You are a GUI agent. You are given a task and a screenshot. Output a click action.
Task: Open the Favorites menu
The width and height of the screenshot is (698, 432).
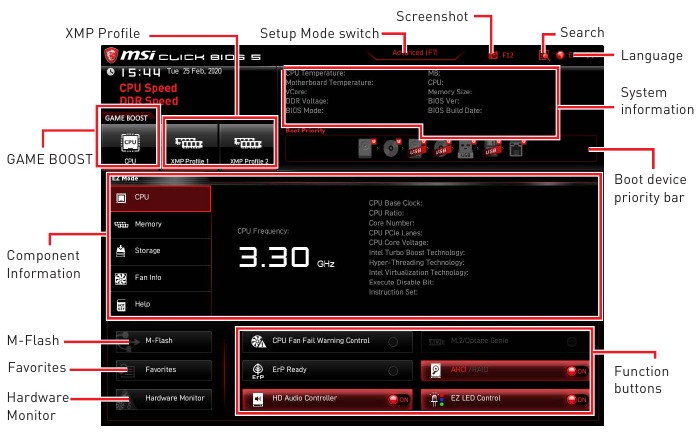163,370
